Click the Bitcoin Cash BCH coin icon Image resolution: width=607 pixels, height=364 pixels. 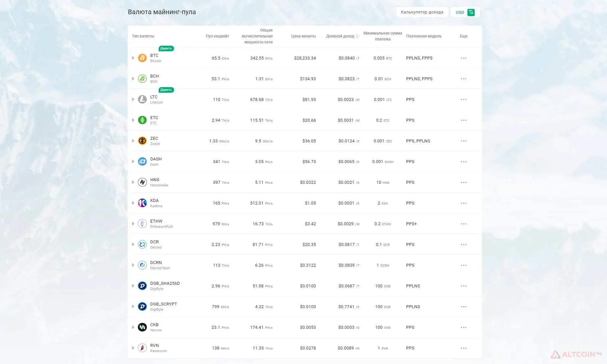142,79
